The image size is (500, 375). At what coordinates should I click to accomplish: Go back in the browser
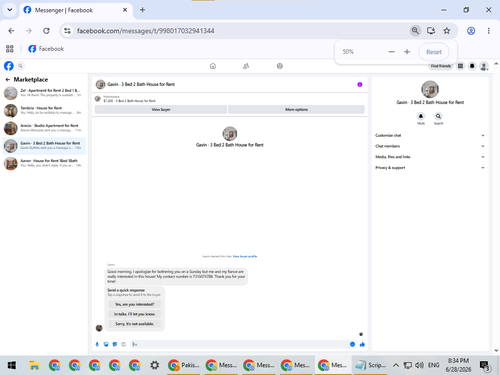click(x=11, y=31)
